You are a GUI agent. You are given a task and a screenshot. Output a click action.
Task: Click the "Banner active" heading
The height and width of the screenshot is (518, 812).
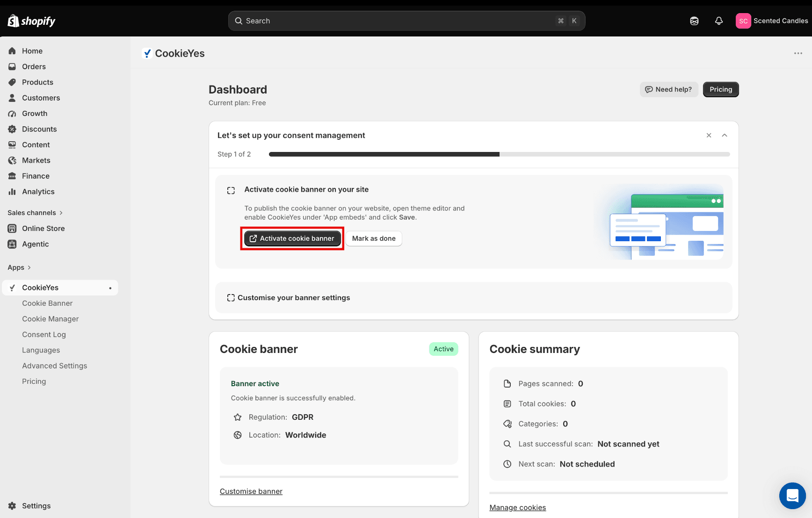pos(255,384)
